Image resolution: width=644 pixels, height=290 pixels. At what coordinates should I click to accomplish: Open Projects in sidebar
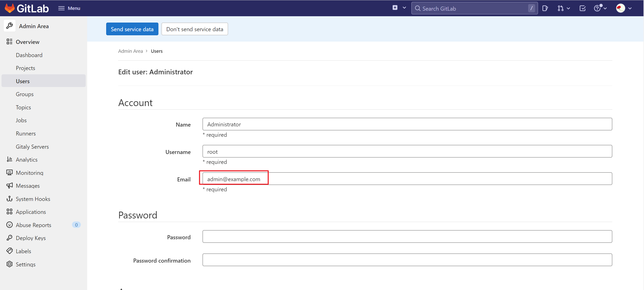click(x=25, y=68)
